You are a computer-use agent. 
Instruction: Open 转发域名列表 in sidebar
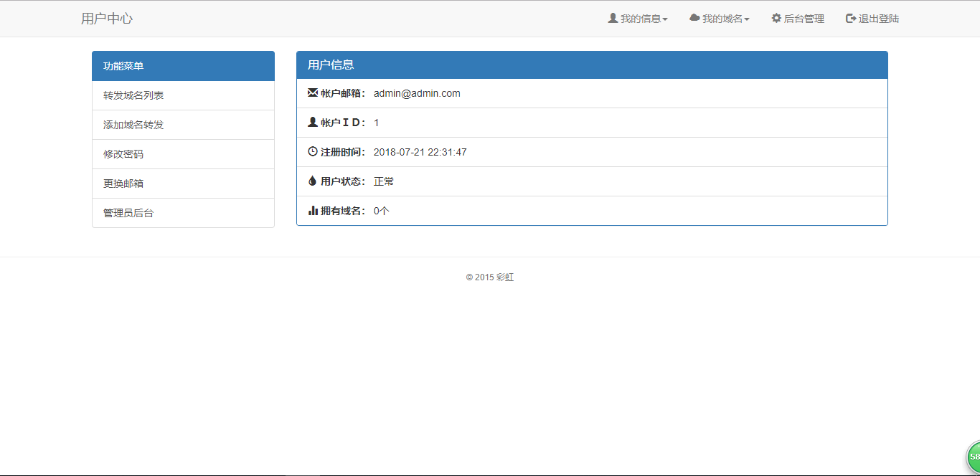[x=183, y=95]
